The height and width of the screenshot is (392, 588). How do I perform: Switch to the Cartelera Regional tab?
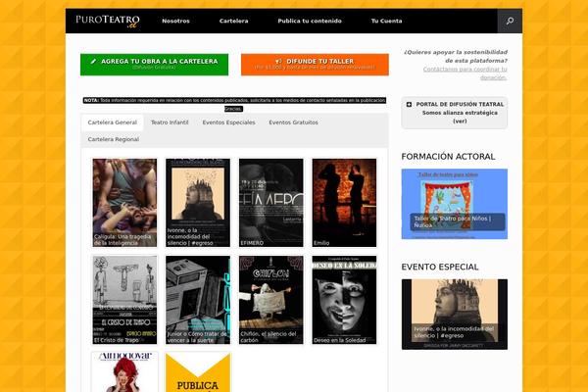[x=114, y=139]
